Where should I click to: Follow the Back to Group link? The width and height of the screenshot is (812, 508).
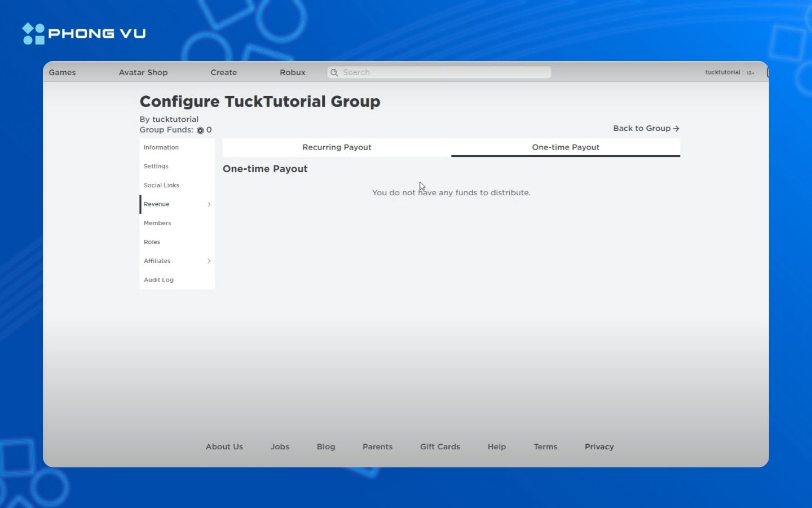click(x=646, y=129)
